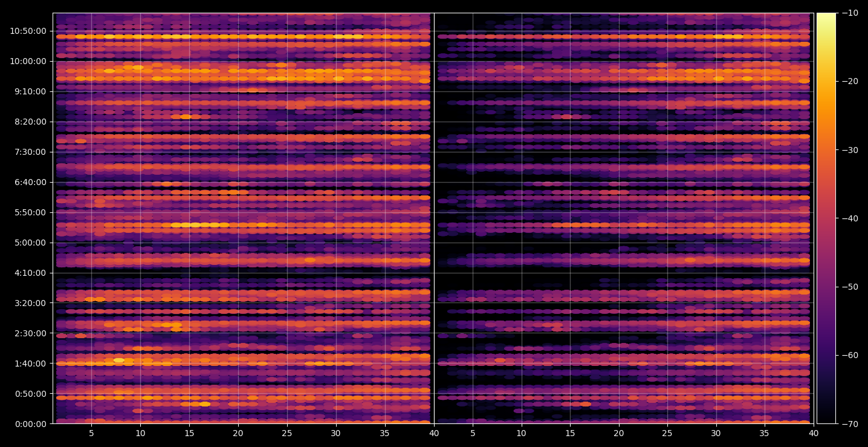Click inside the left heatmap plot
Screen dimensions: 868x447
click(x=243, y=218)
